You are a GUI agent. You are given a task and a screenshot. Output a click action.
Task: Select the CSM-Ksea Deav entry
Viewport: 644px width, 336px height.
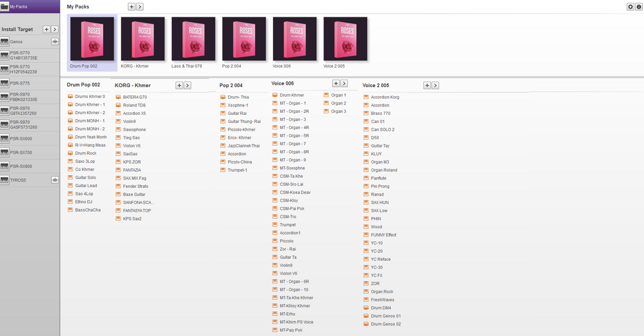coord(295,192)
